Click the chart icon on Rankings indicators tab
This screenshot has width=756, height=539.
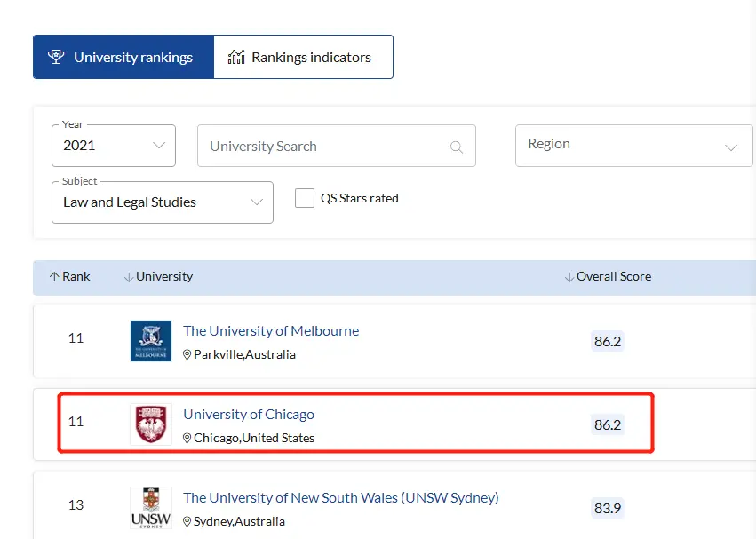[x=236, y=57]
